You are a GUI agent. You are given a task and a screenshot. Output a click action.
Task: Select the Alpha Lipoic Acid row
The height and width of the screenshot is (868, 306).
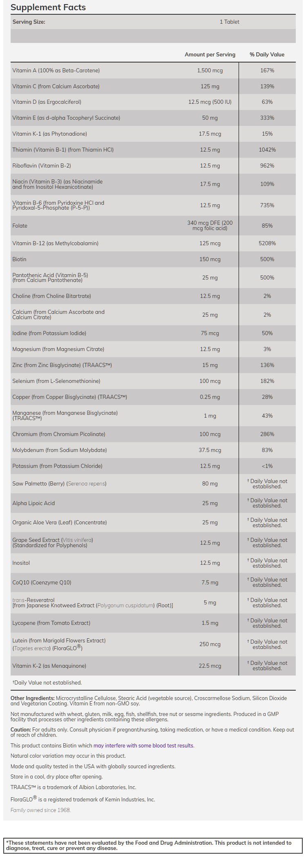pos(34,503)
